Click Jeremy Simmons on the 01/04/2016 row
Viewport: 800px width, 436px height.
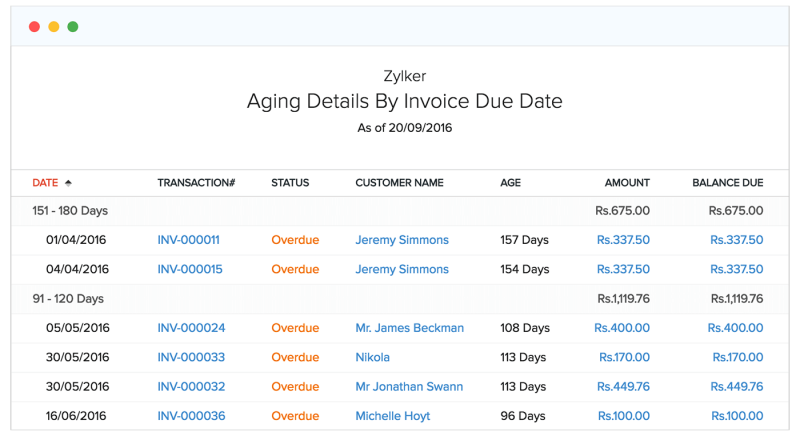(x=402, y=240)
